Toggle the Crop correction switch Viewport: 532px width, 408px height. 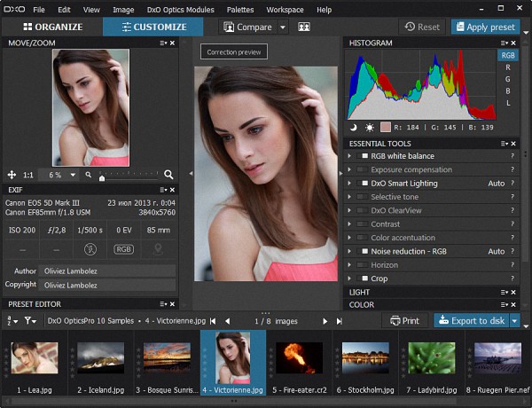[363, 279]
